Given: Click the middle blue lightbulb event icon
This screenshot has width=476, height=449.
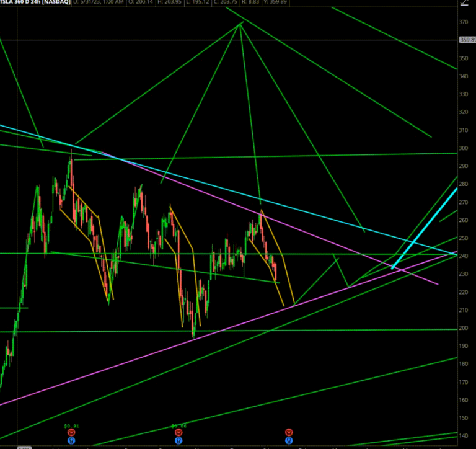Looking at the screenshot, I should [178, 441].
